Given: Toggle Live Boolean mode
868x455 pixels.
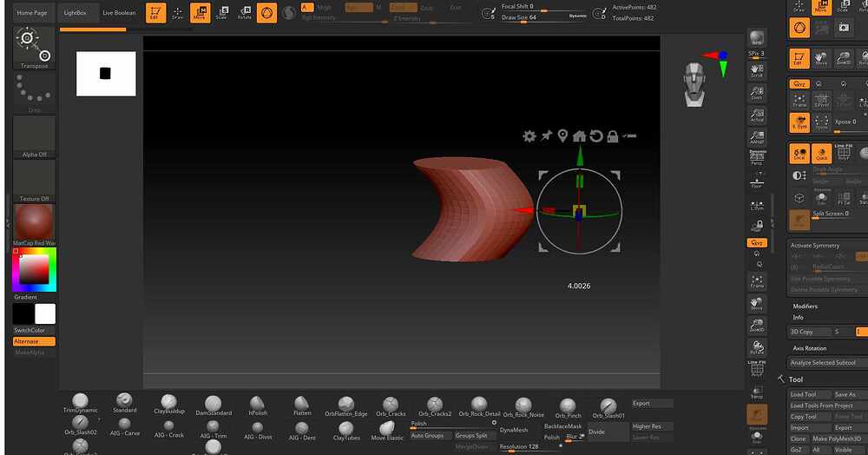Looking at the screenshot, I should (119, 13).
